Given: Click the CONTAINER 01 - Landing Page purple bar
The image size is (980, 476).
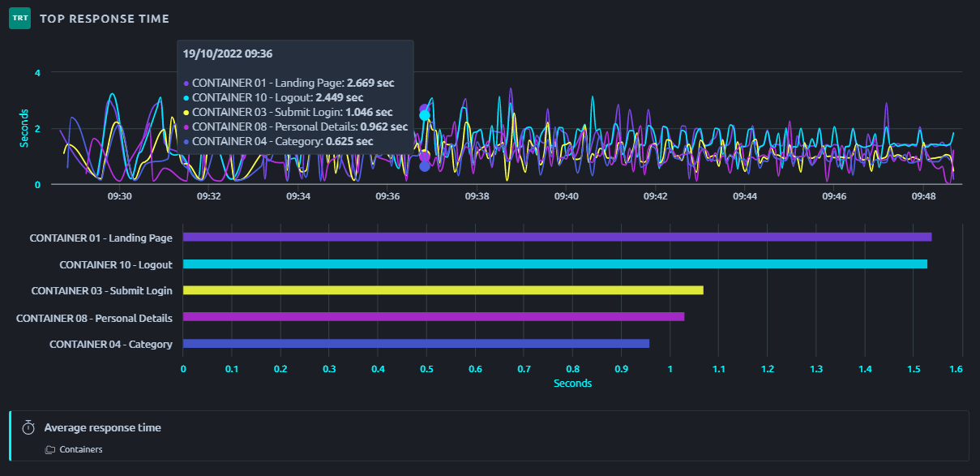Looking at the screenshot, I should click(558, 237).
